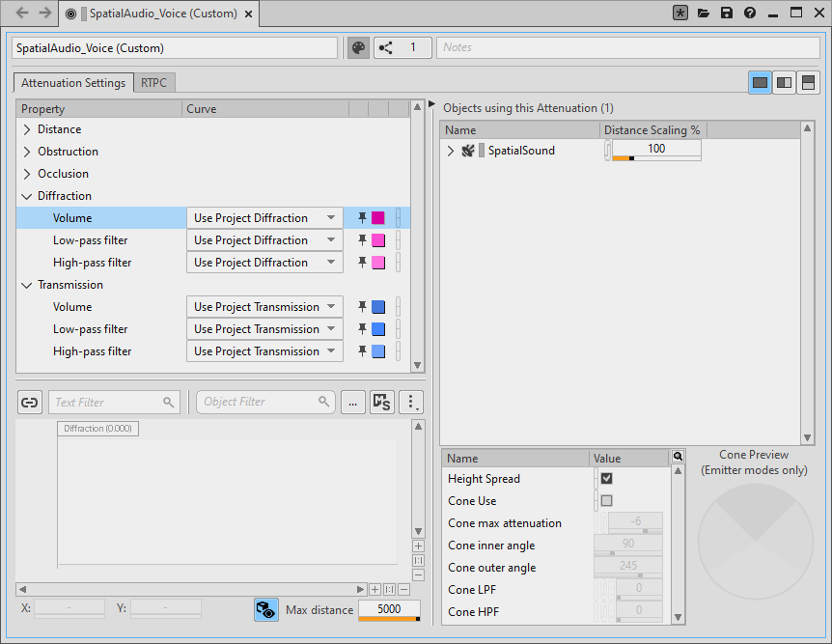Screen dimensions: 832x644
Task: Click the save disk icon
Action: (x=727, y=14)
